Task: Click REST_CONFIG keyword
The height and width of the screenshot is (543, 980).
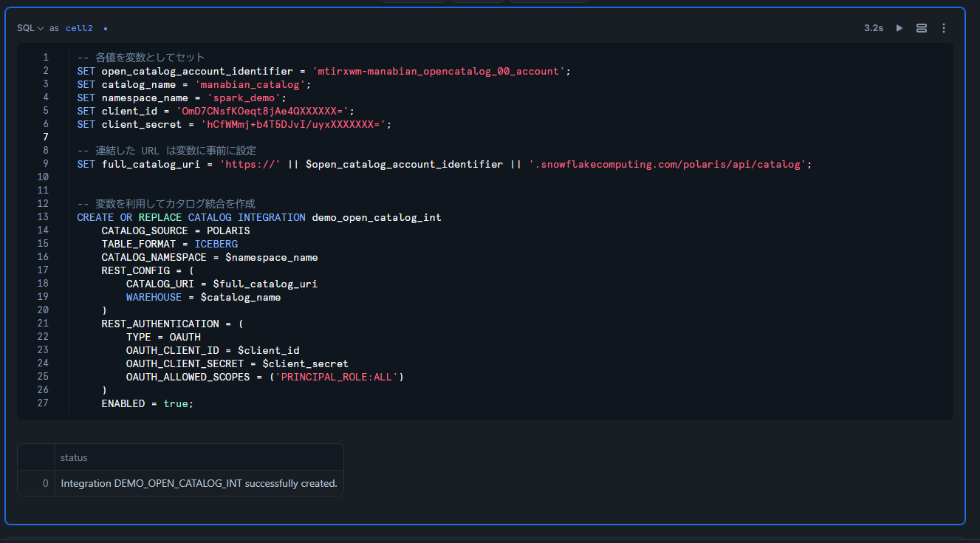Action: 135,270
